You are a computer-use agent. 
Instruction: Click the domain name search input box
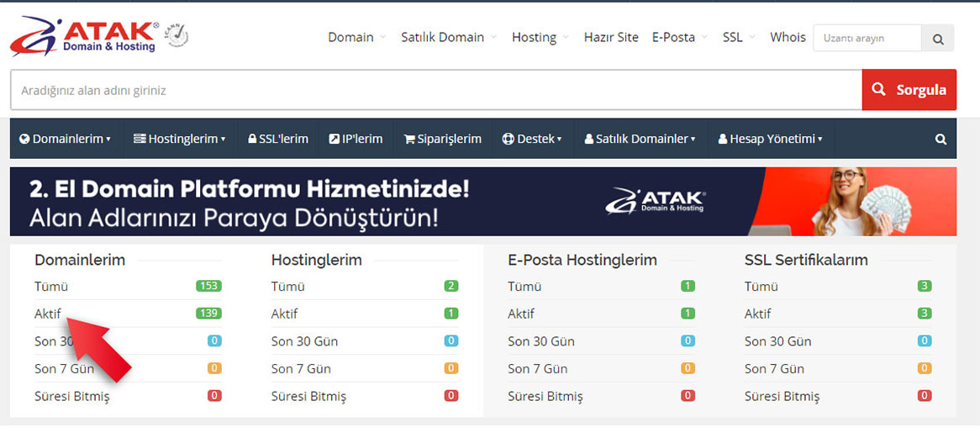(436, 90)
